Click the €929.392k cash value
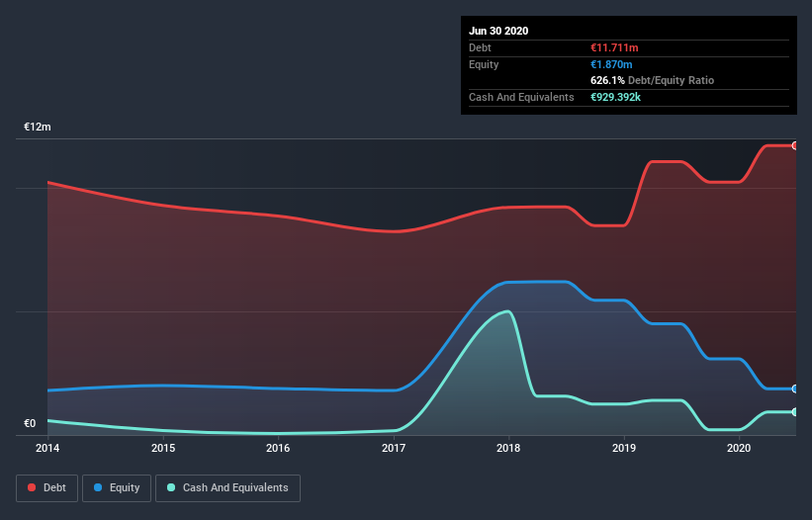The height and width of the screenshot is (520, 812). click(615, 97)
